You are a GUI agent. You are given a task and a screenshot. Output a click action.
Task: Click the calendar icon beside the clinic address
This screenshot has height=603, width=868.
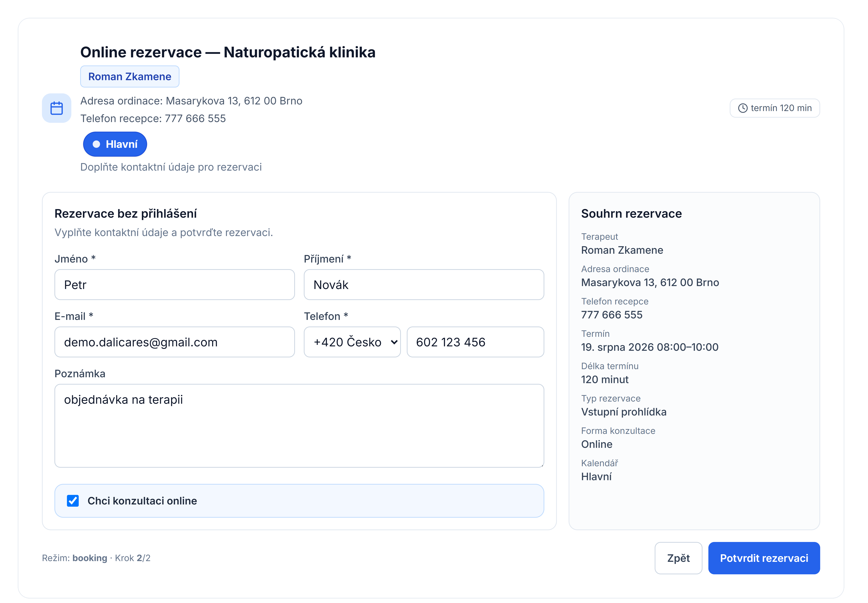tap(56, 108)
